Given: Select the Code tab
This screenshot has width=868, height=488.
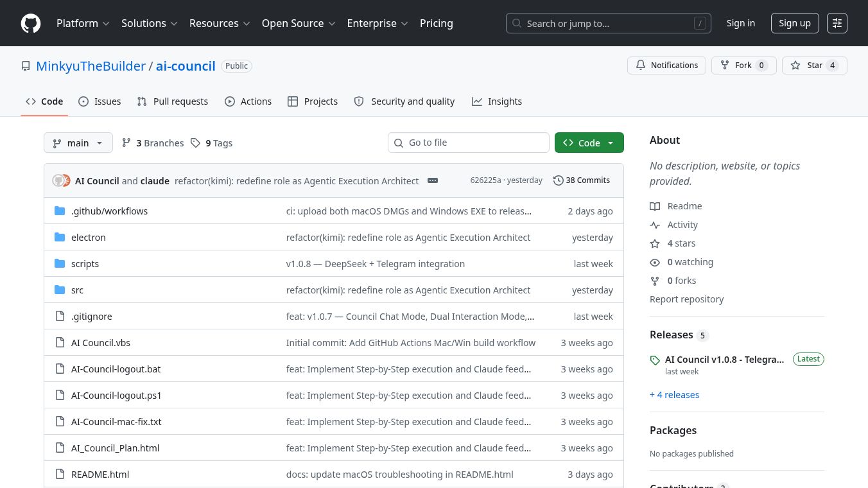Looking at the screenshot, I should coord(44,101).
